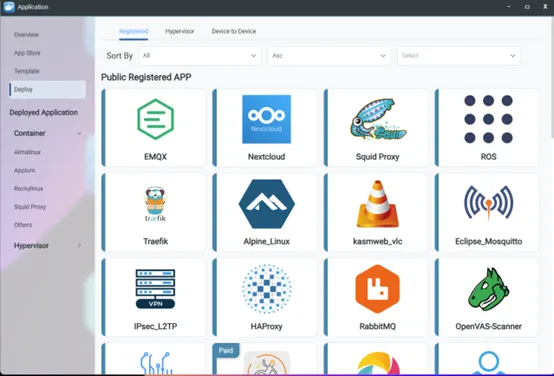Open the Appium container entry
Screen dimensions: 554x376
pyautogui.click(x=24, y=170)
